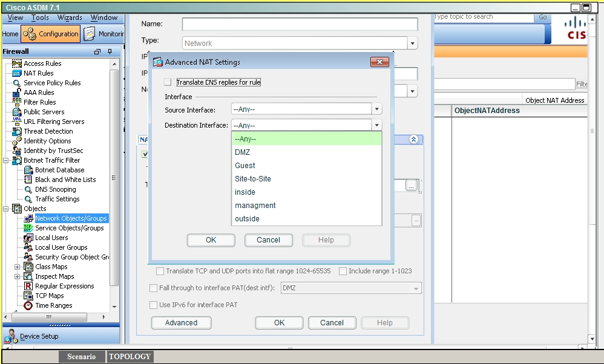The width and height of the screenshot is (604, 364).
Task: Open the Window menu
Action: (x=104, y=18)
